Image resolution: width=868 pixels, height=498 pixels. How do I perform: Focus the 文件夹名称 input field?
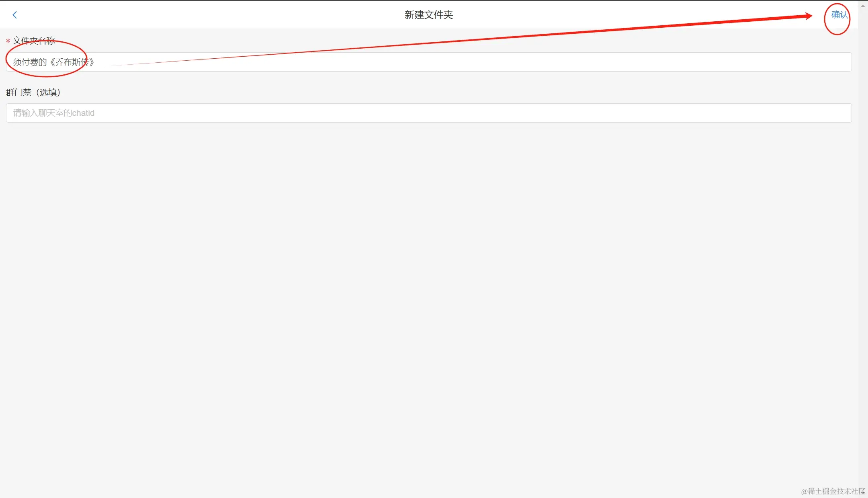tap(429, 62)
